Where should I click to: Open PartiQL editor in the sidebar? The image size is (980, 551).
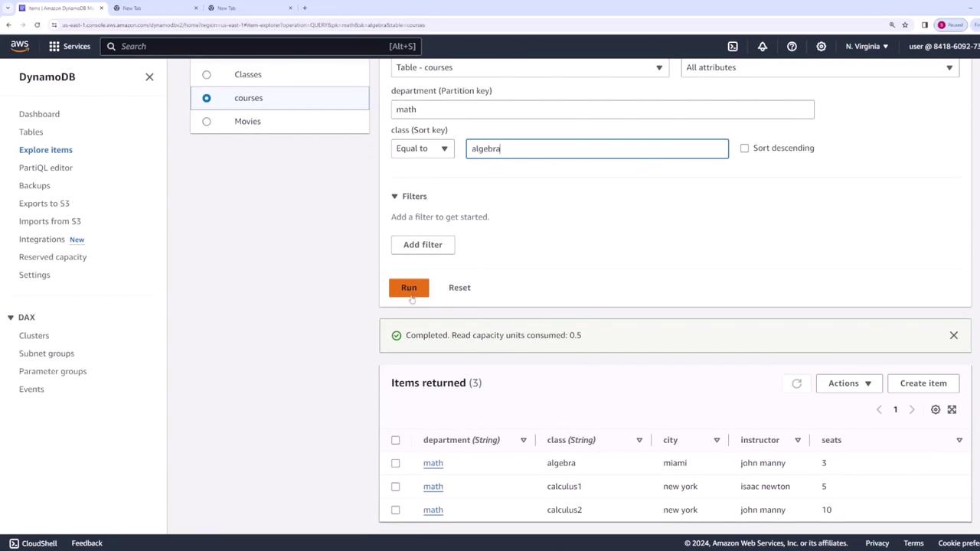(46, 168)
